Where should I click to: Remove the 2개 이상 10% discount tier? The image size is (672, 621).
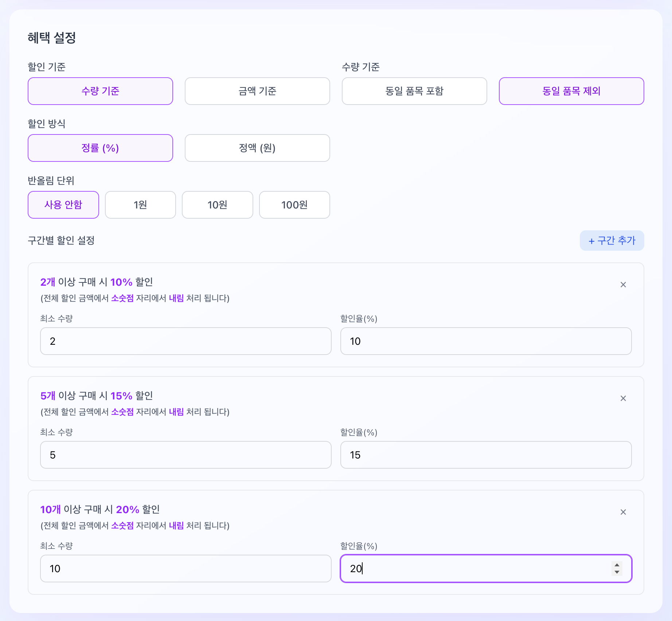click(x=623, y=285)
